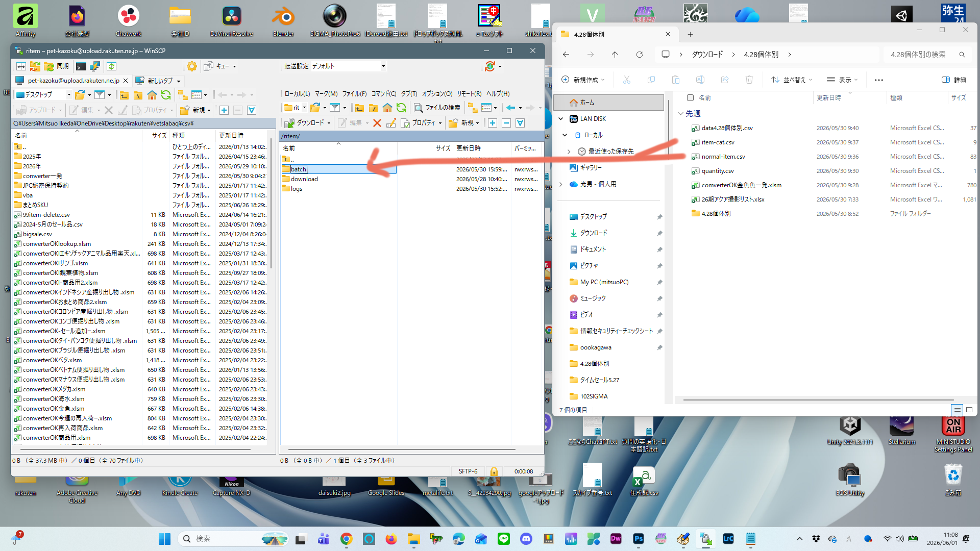Screen dimensions: 980x551
Task: Show remote directory tree icon
Action: 473,108
